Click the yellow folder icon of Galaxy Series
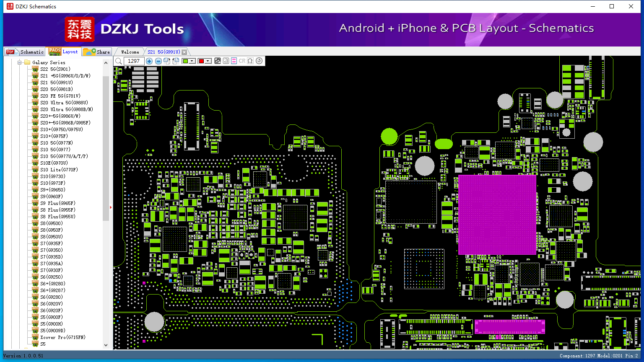 point(27,62)
